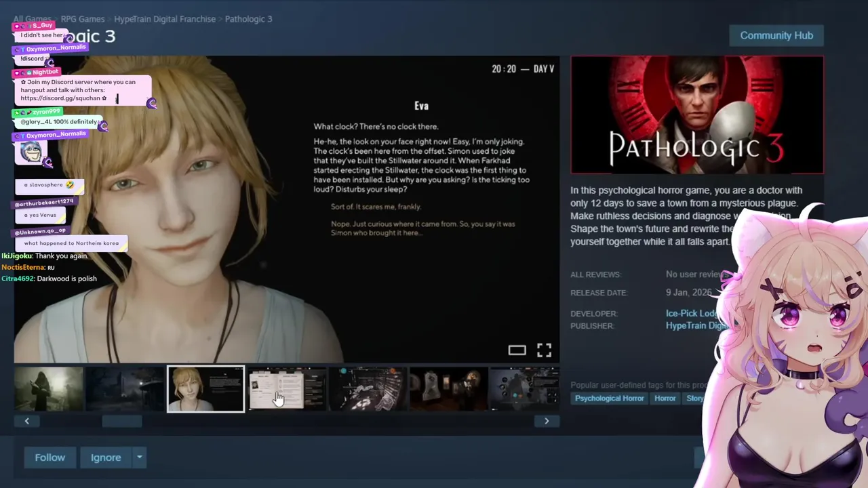
Task: Click the 20:20 — DAY V clock text
Action: [523, 69]
